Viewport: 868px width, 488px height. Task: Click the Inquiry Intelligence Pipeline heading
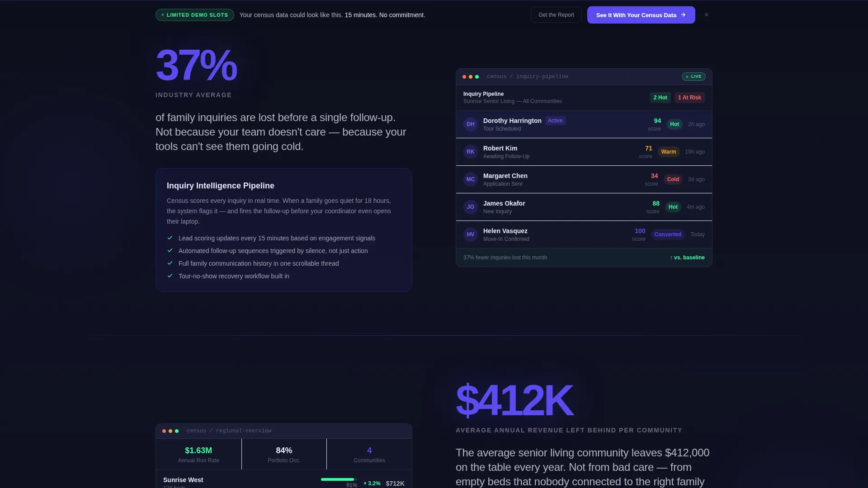click(x=221, y=186)
